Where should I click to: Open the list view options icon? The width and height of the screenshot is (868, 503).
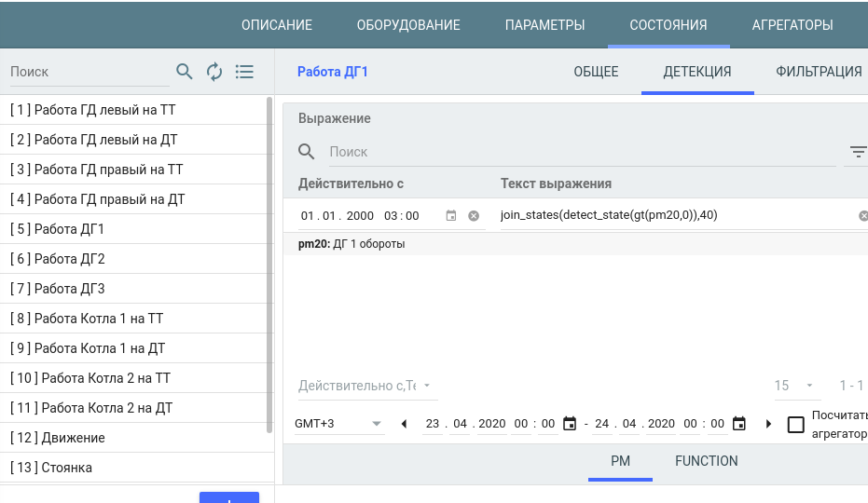244,72
